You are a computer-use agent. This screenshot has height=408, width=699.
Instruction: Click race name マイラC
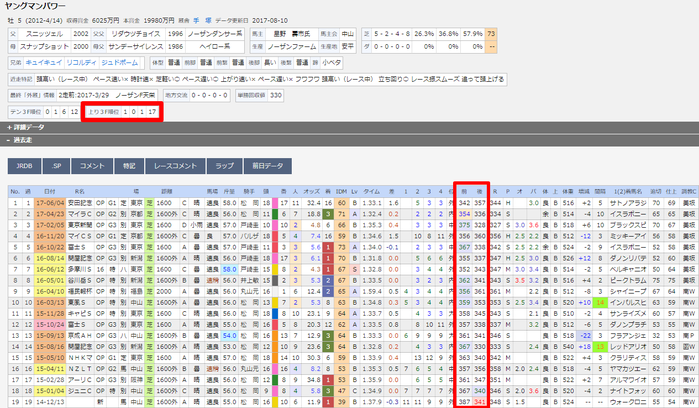click(80, 214)
